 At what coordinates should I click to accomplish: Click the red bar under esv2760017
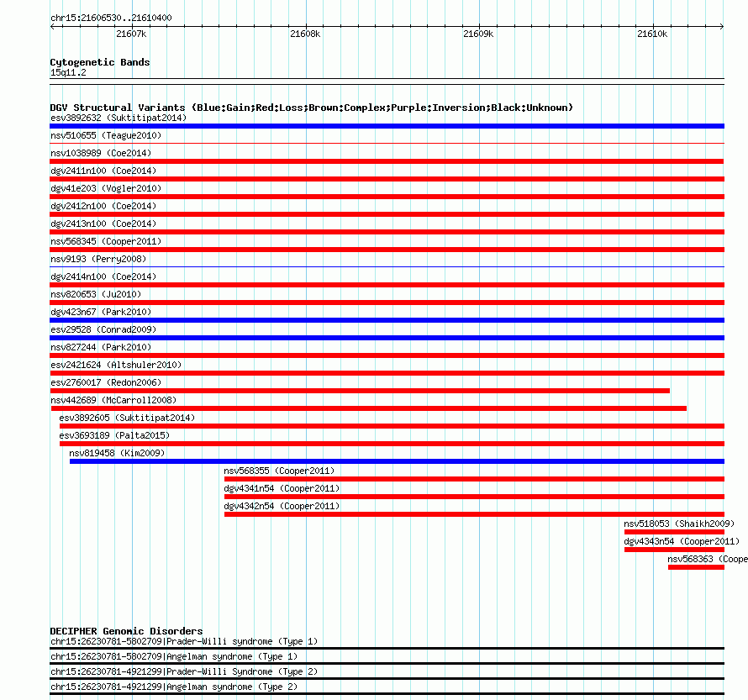coord(360,391)
